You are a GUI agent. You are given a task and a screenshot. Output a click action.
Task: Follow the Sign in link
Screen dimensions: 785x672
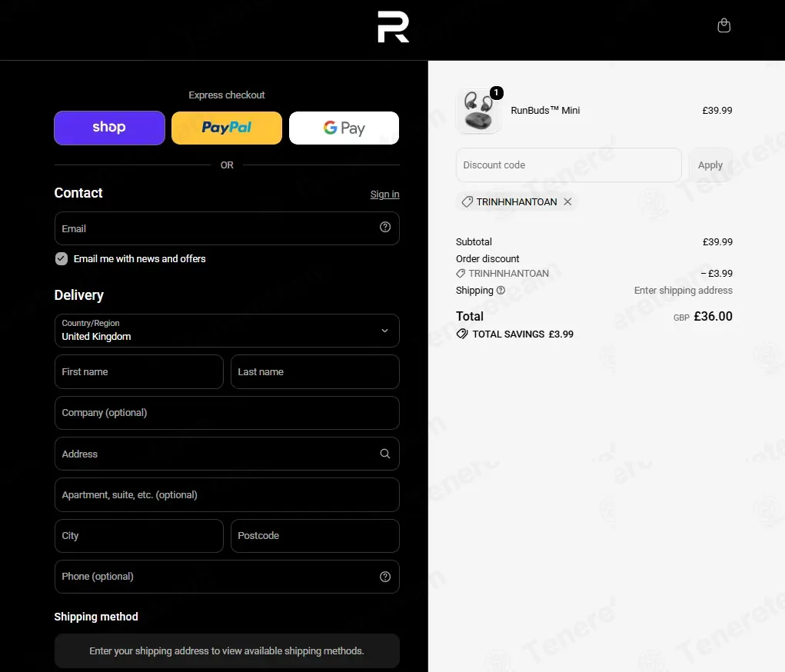tap(385, 195)
